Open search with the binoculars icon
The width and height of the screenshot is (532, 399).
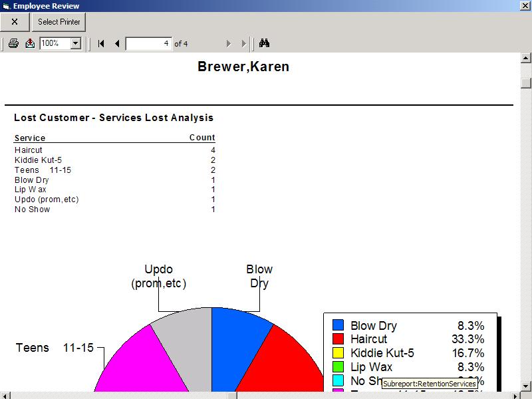pos(264,43)
